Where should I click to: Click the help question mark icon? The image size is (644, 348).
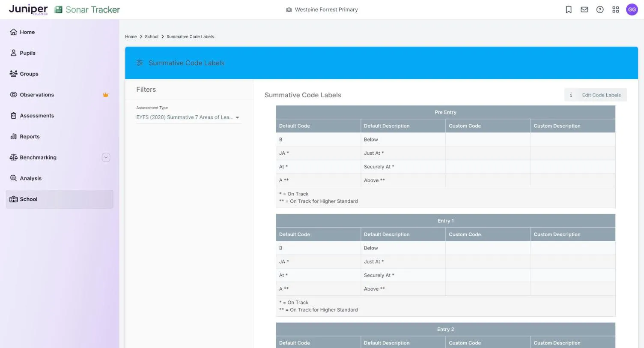click(x=600, y=9)
